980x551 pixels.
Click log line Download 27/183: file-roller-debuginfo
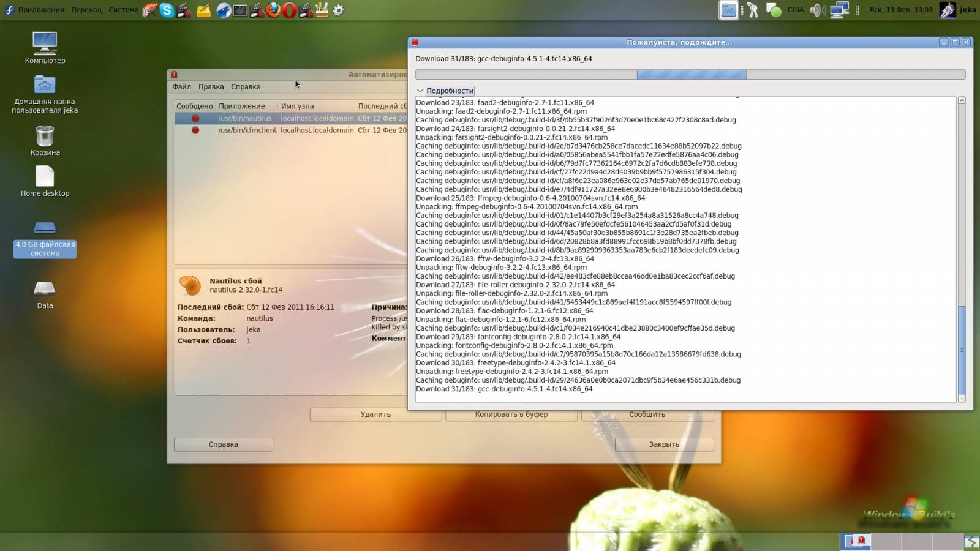[x=515, y=285]
